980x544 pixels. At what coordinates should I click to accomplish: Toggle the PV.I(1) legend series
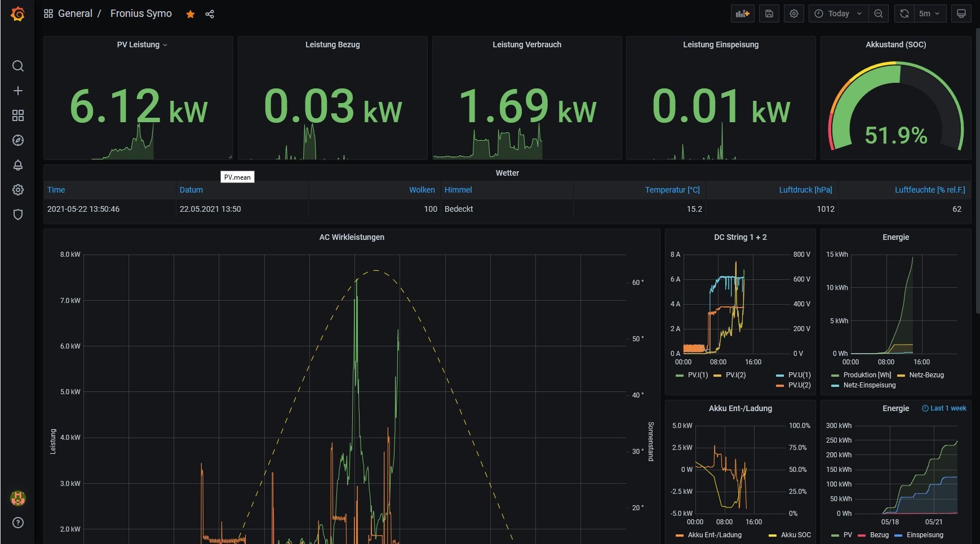(697, 375)
